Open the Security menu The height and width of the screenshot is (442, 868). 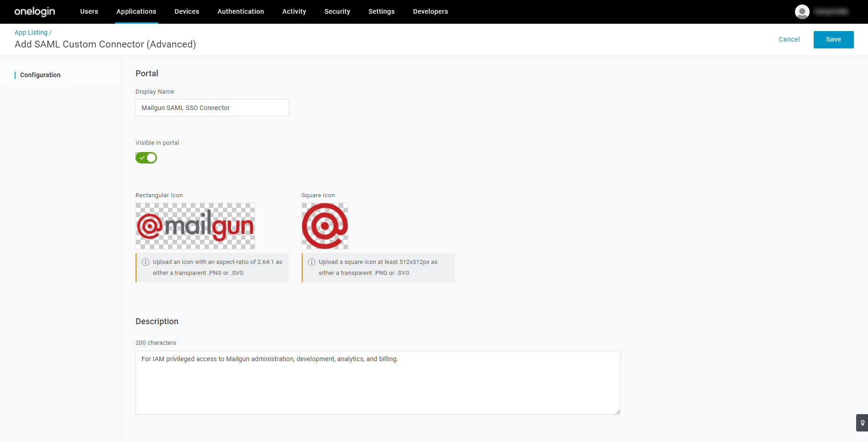click(x=337, y=11)
